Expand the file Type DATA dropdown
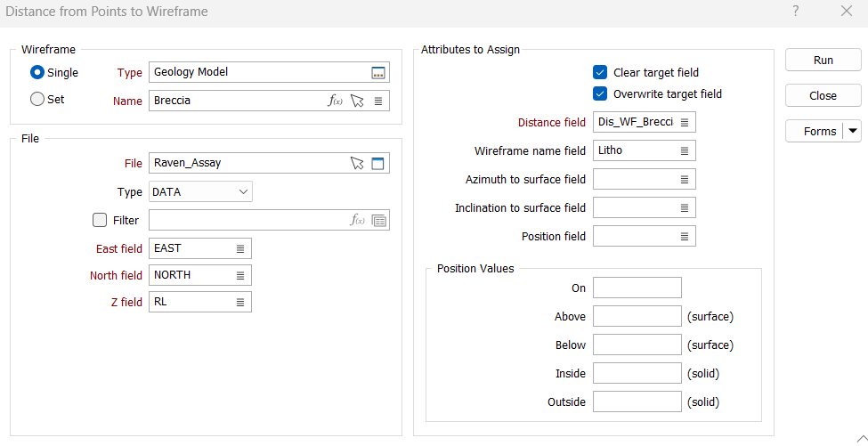 (x=244, y=192)
